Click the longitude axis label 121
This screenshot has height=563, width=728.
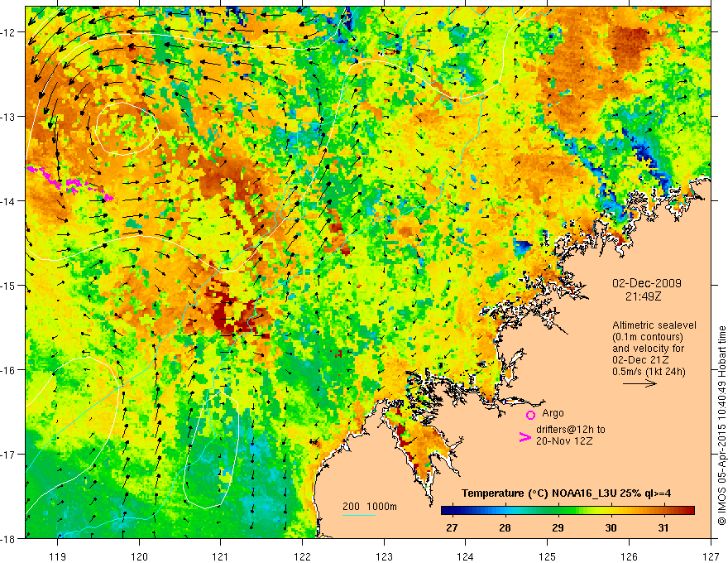click(x=221, y=557)
